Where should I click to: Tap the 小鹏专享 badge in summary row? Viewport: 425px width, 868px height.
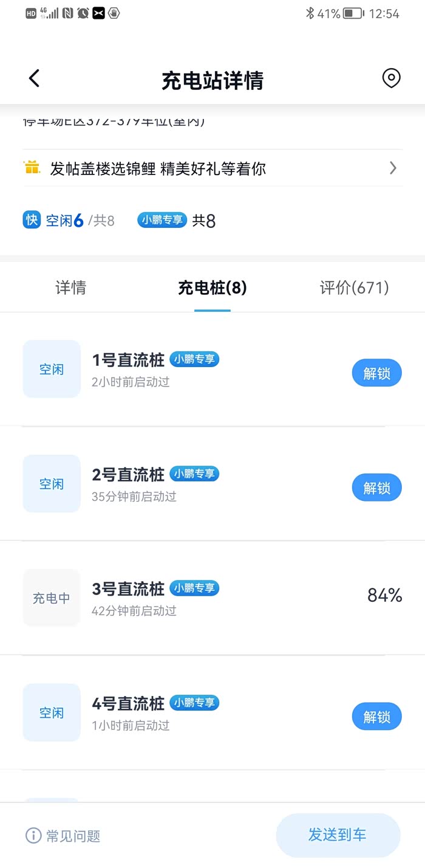click(162, 220)
